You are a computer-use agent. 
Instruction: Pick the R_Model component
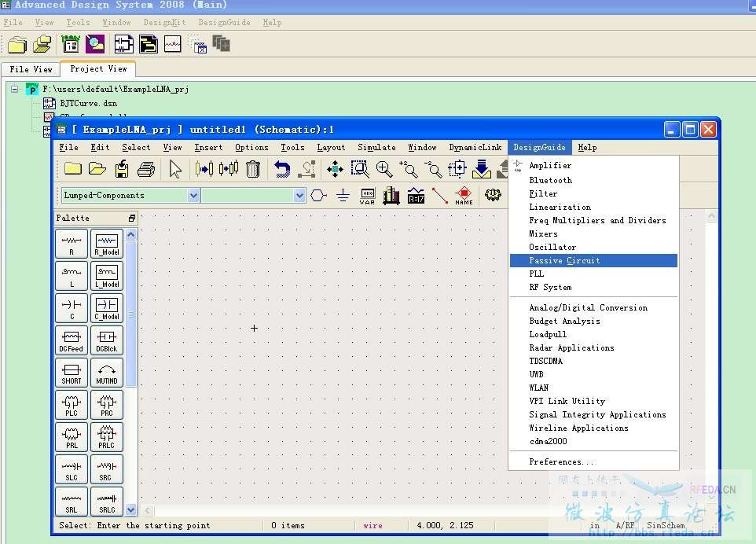tap(107, 244)
